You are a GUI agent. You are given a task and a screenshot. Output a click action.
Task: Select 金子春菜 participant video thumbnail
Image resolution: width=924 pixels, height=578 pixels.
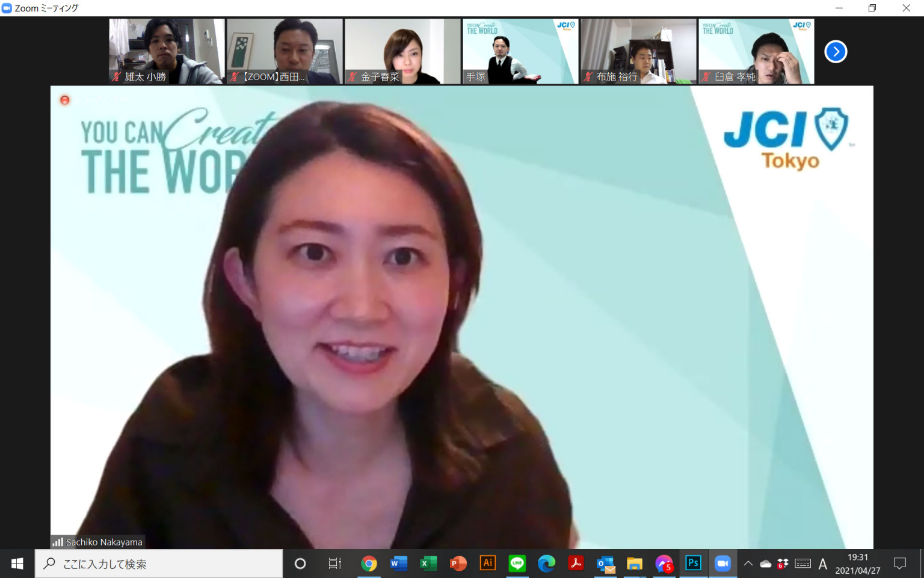(402, 51)
